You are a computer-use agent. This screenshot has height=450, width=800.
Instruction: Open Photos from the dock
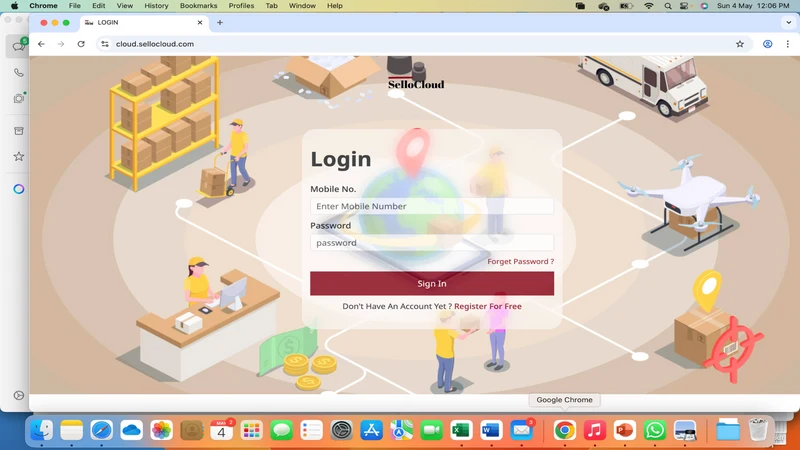coord(162,430)
